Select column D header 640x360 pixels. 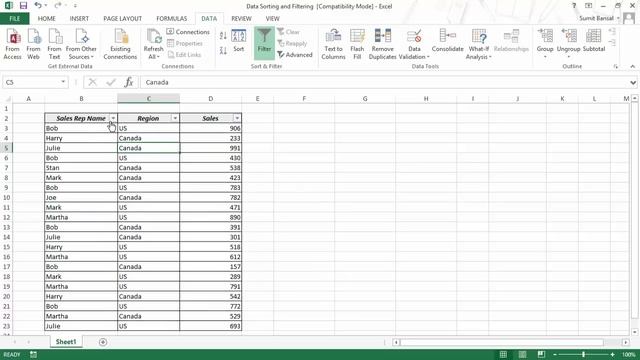[211, 98]
